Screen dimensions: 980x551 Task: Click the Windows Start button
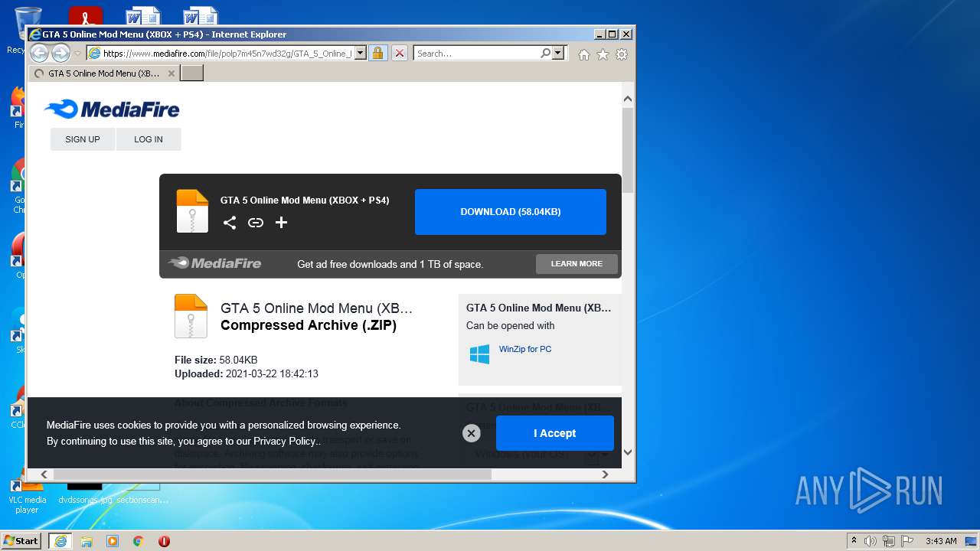point(21,541)
